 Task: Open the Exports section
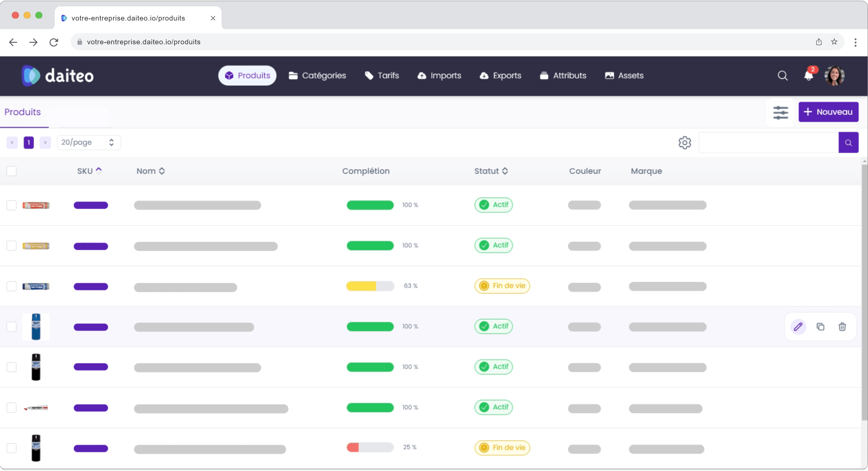pyautogui.click(x=500, y=76)
